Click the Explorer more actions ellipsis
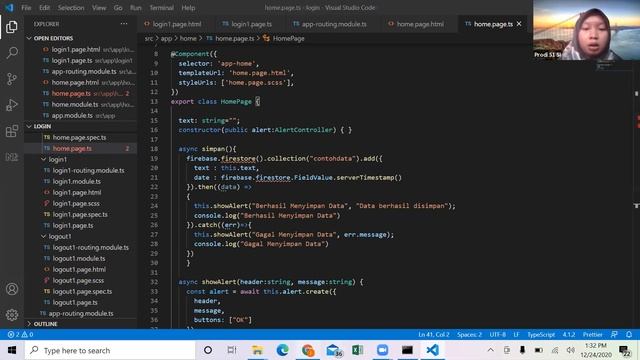Screen dimensions: 640x360 click(x=124, y=24)
